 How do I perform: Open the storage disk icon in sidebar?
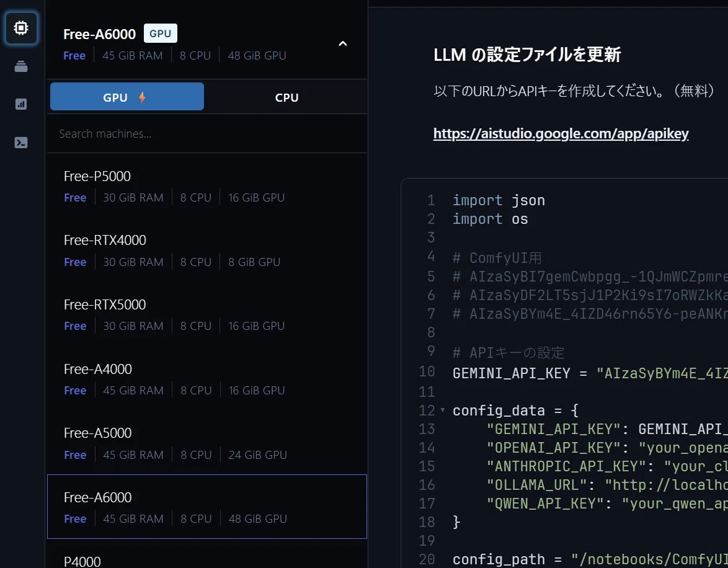point(21,66)
